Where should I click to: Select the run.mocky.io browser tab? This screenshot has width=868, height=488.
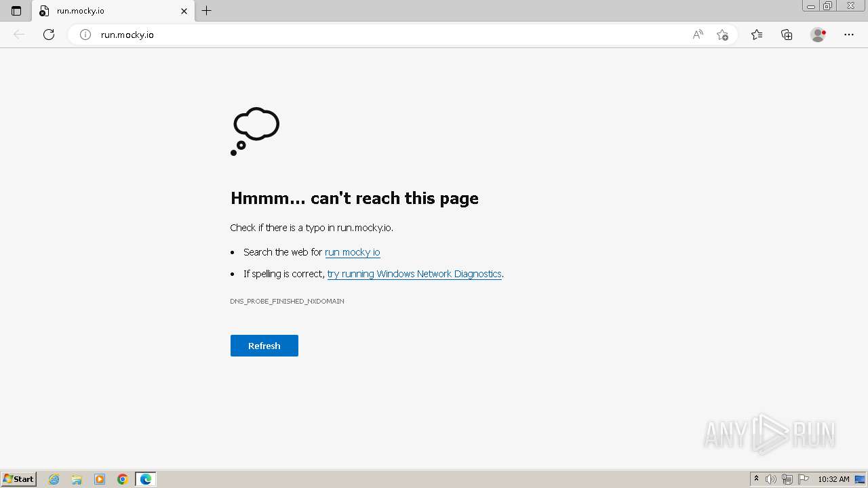pyautogui.click(x=114, y=11)
